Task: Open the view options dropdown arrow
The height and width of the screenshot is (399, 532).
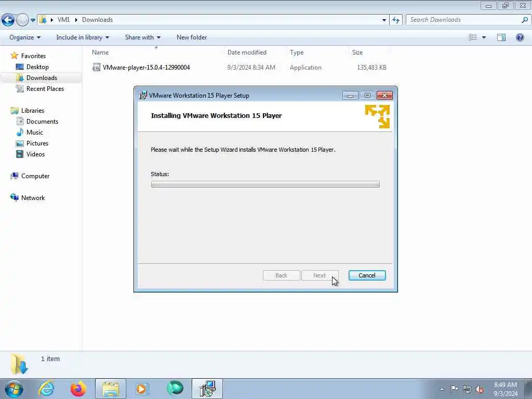Action: click(x=484, y=37)
